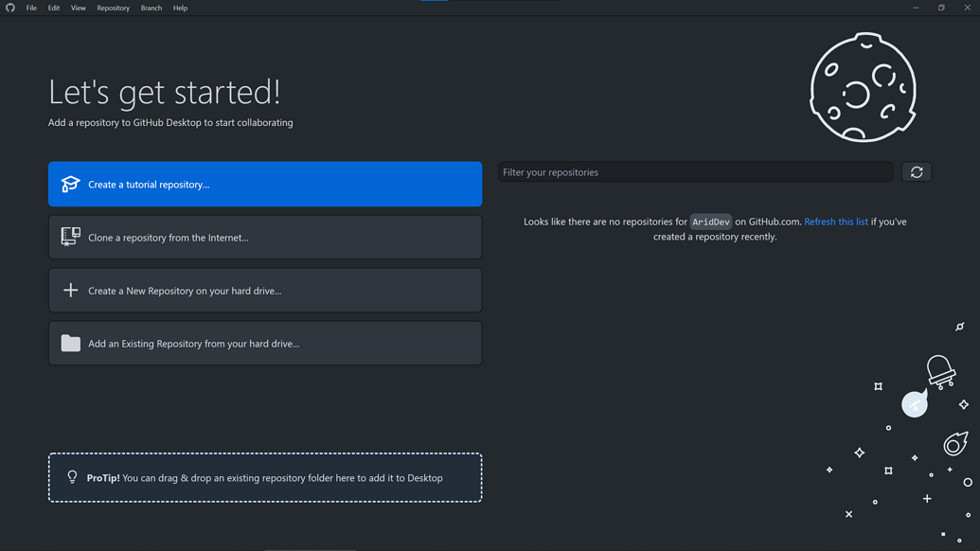Open the Help menu
980x551 pixels.
point(180,8)
